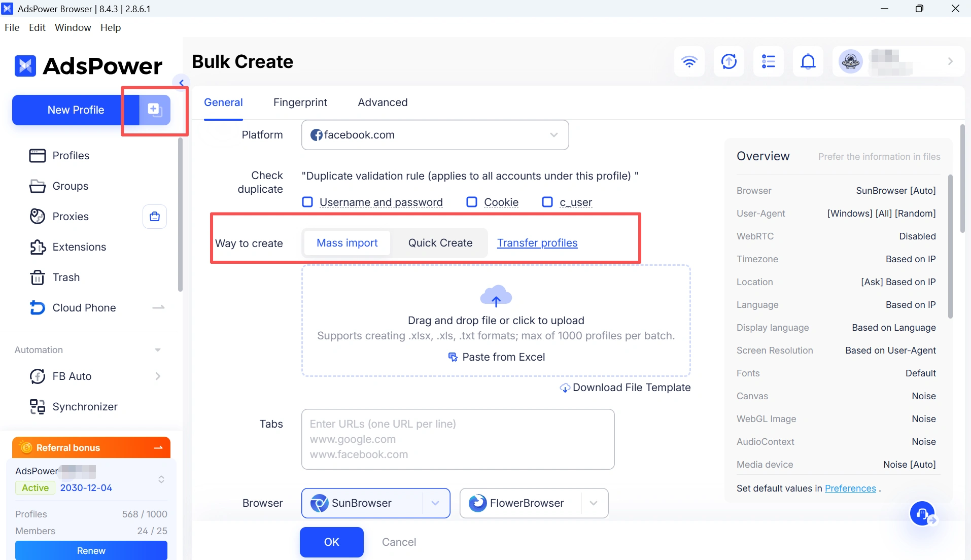
Task: Open the notifications bell icon
Action: point(808,61)
